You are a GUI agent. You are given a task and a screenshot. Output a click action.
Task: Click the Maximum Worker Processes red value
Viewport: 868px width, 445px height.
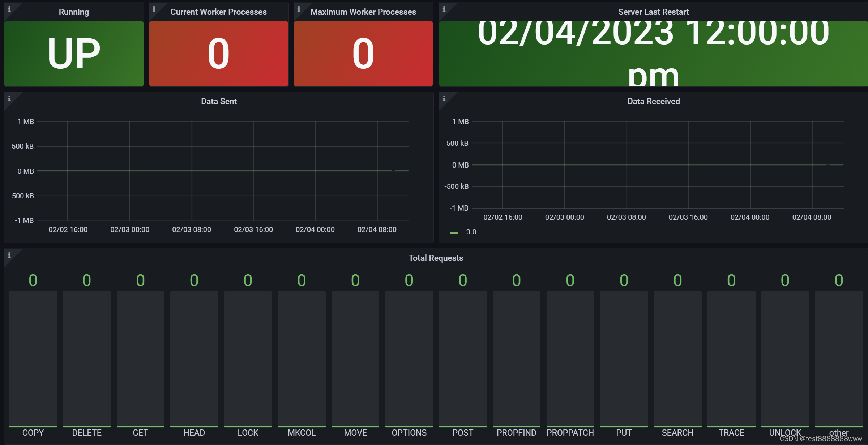(x=363, y=54)
